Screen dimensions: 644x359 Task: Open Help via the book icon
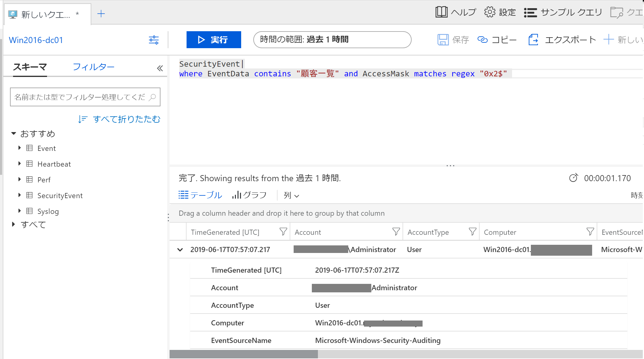441,12
